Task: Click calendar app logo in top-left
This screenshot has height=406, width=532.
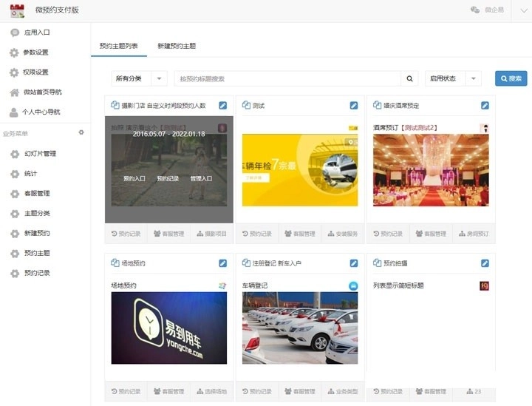Action: 16,10
